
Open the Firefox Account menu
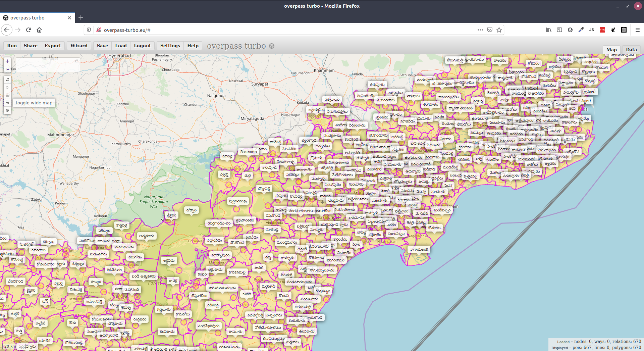570,30
